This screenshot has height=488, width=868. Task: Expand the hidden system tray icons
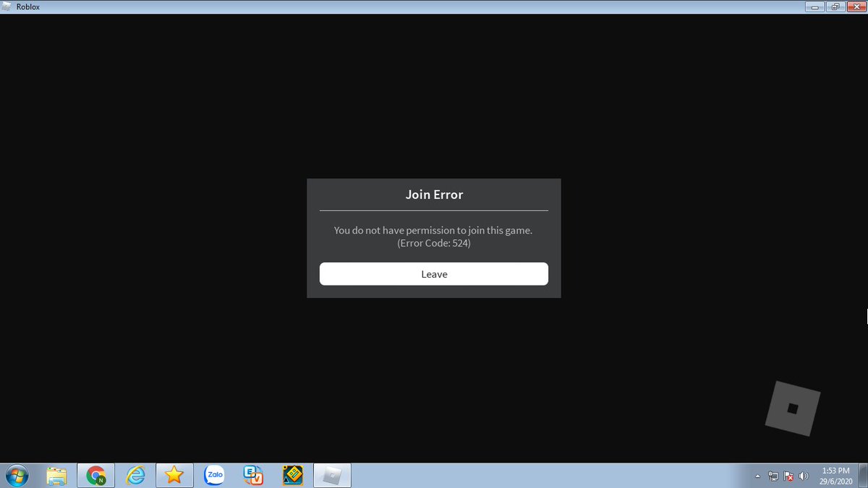(757, 476)
